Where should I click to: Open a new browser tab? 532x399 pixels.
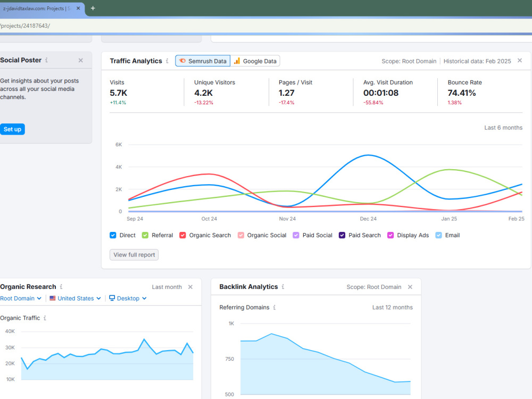(x=93, y=8)
